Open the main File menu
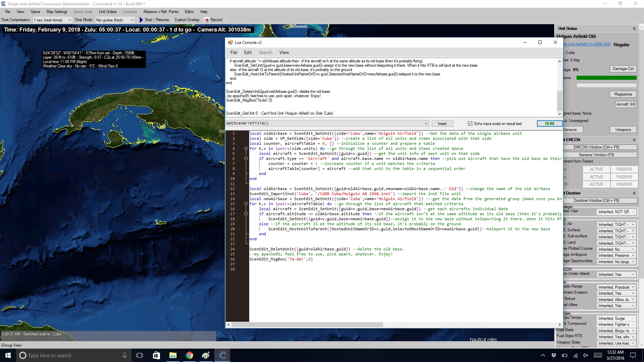644x362 pixels. point(7,12)
